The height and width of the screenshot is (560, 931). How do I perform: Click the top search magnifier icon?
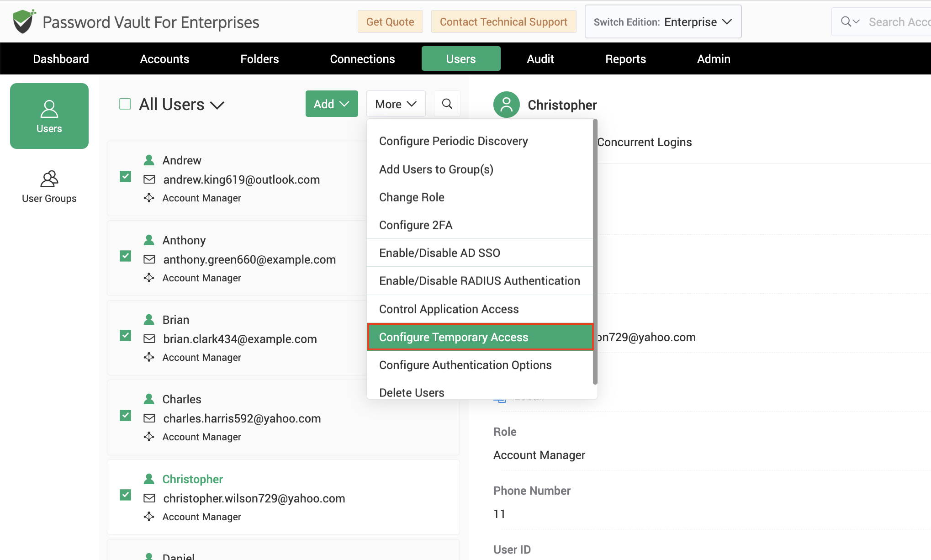(846, 21)
